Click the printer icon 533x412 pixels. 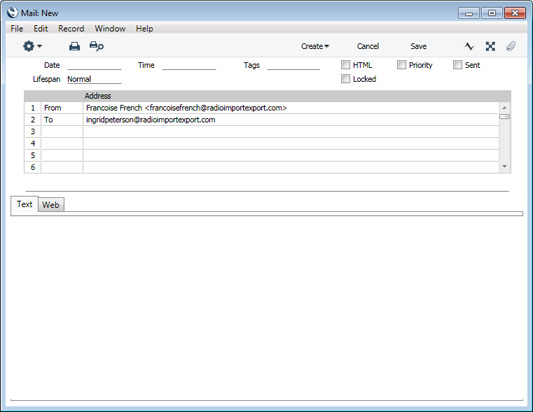[74, 46]
